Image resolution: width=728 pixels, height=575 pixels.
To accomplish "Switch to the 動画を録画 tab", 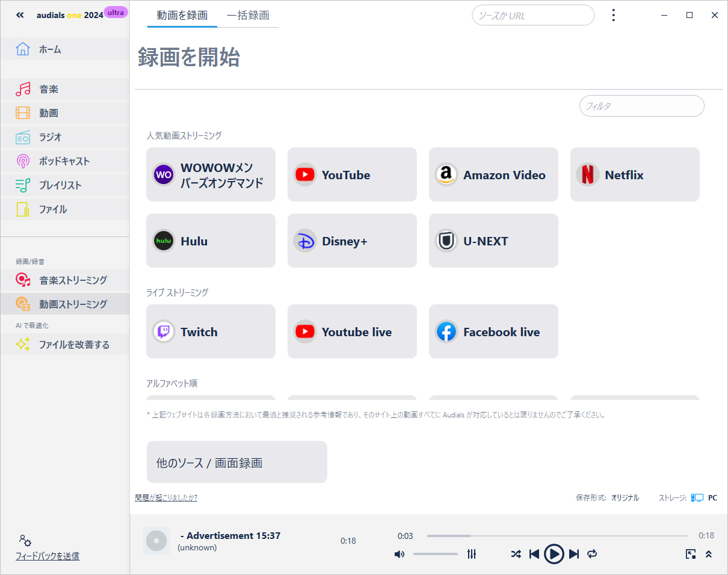I will click(x=182, y=16).
